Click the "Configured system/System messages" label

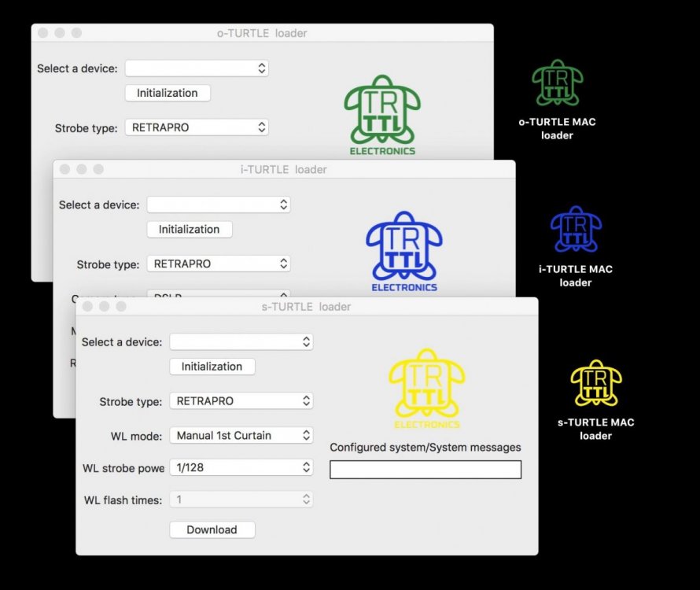pyautogui.click(x=426, y=447)
